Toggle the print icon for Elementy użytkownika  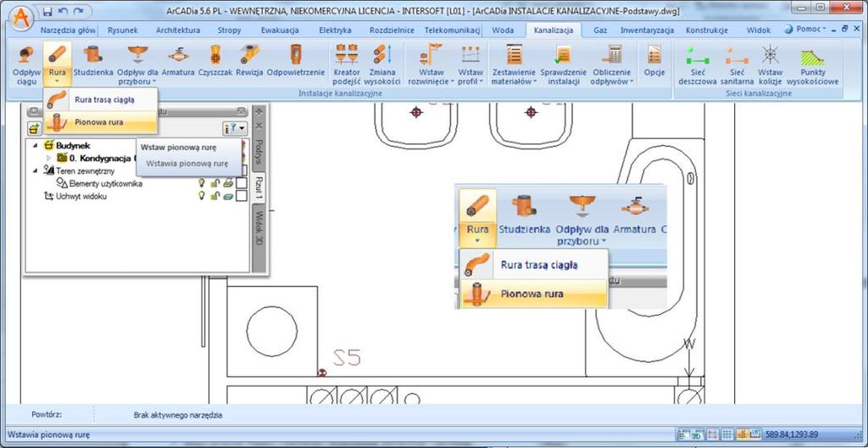228,183
